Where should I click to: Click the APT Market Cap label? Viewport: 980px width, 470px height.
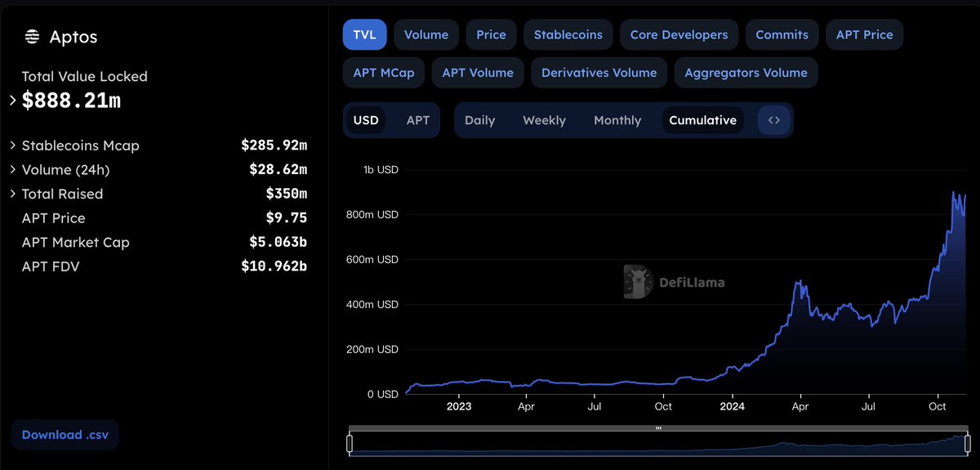click(76, 242)
